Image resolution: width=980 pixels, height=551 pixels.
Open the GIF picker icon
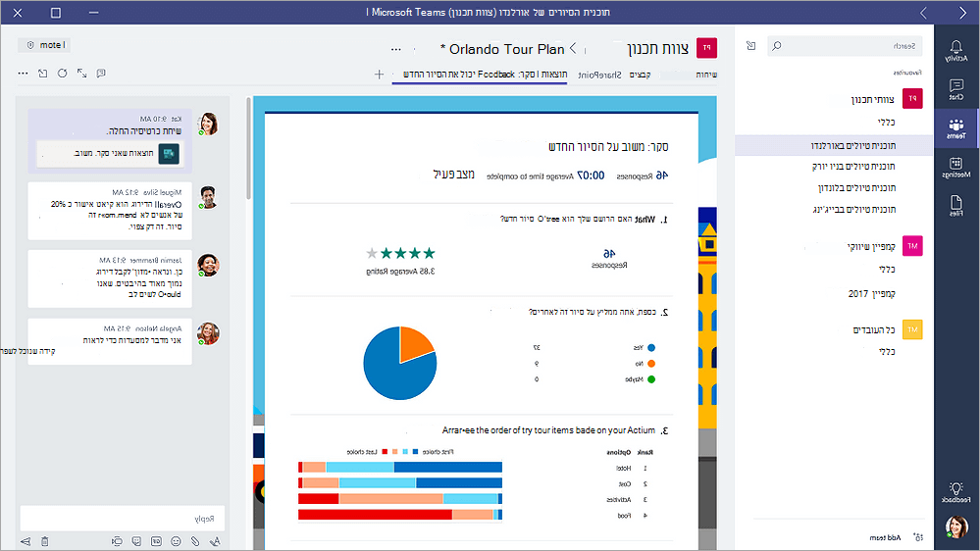(x=156, y=541)
